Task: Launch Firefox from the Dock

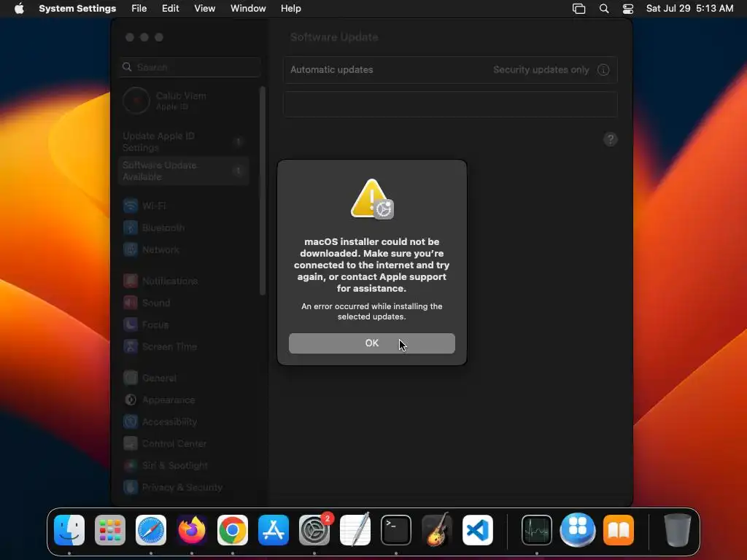Action: (192, 530)
